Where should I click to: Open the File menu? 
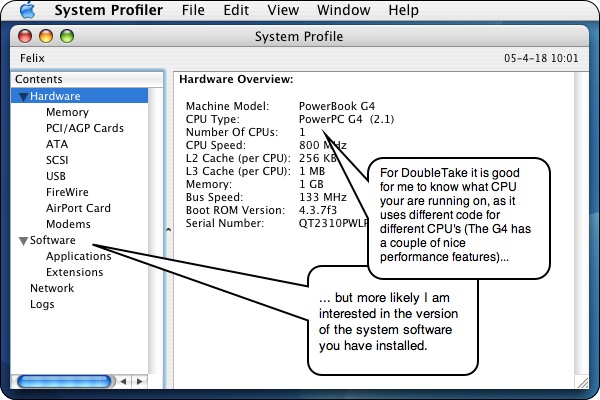click(193, 10)
